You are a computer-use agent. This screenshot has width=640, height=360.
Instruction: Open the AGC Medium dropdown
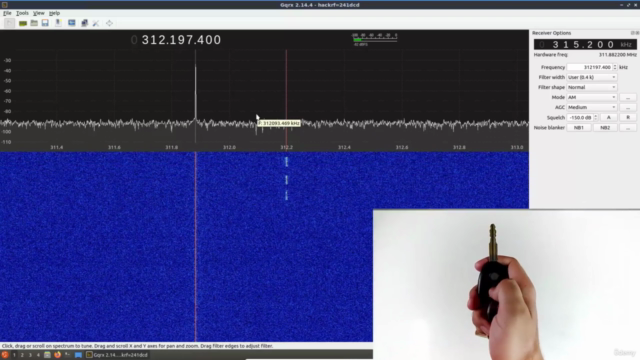[x=591, y=107]
